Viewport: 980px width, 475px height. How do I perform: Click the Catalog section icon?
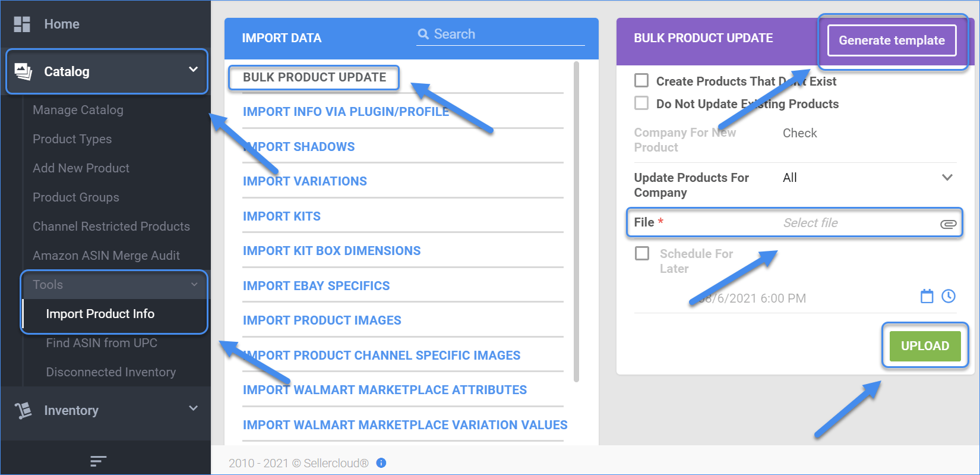pos(23,71)
